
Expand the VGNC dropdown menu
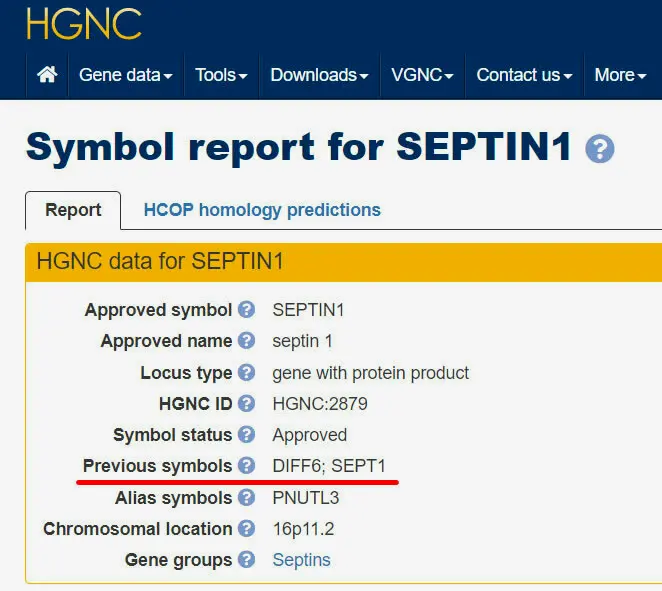(x=422, y=75)
